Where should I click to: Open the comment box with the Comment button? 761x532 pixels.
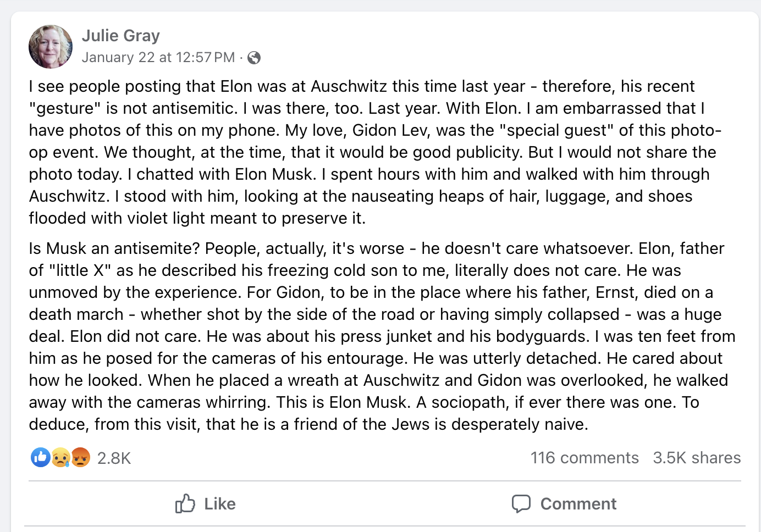tap(564, 503)
